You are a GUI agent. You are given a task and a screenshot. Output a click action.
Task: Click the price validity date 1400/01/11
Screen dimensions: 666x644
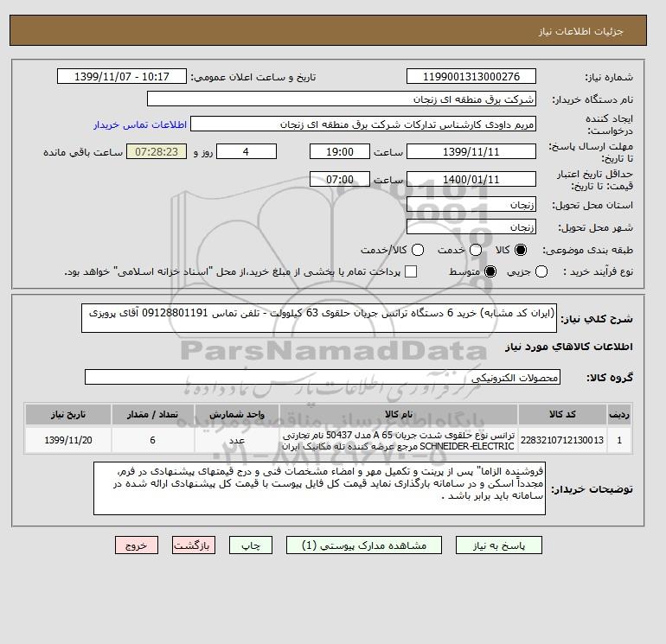471,179
